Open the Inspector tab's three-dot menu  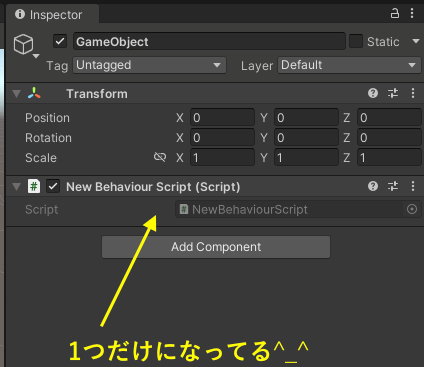[x=412, y=13]
